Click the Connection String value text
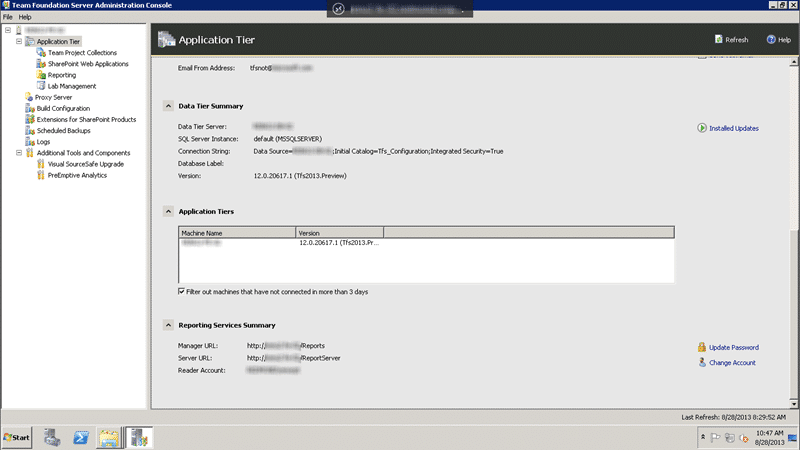Viewport: 800px width, 450px height. point(378,151)
